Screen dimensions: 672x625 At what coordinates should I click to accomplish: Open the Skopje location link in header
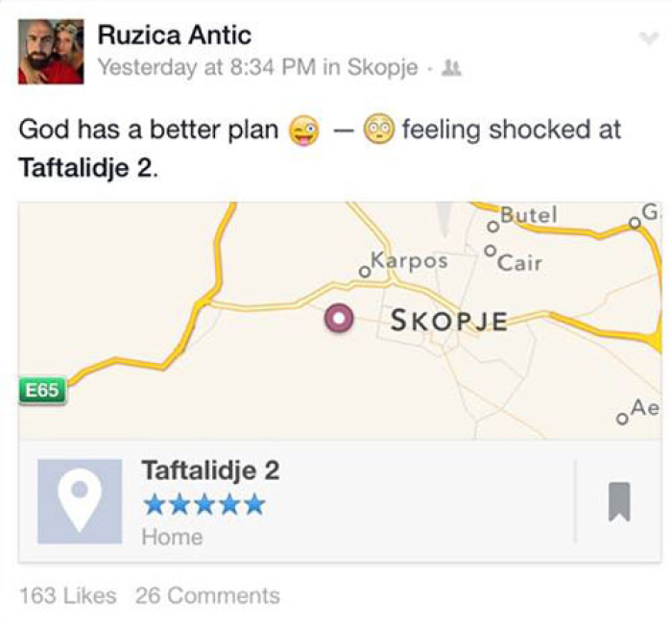[x=381, y=68]
